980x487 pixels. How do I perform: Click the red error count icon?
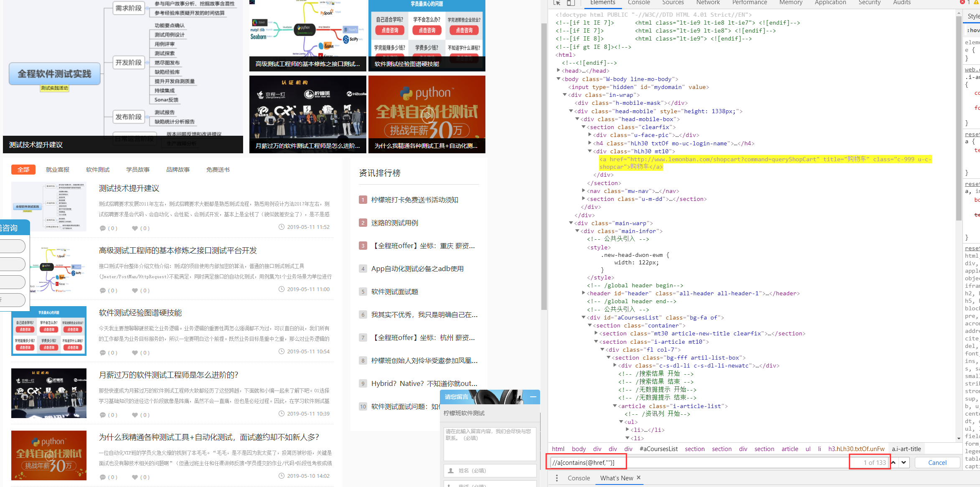coord(962,3)
